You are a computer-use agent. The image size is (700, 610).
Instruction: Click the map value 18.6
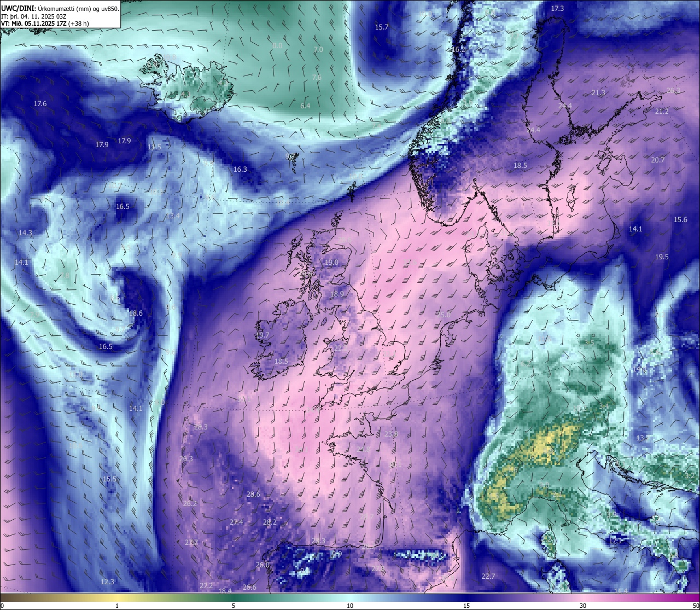coord(136,313)
